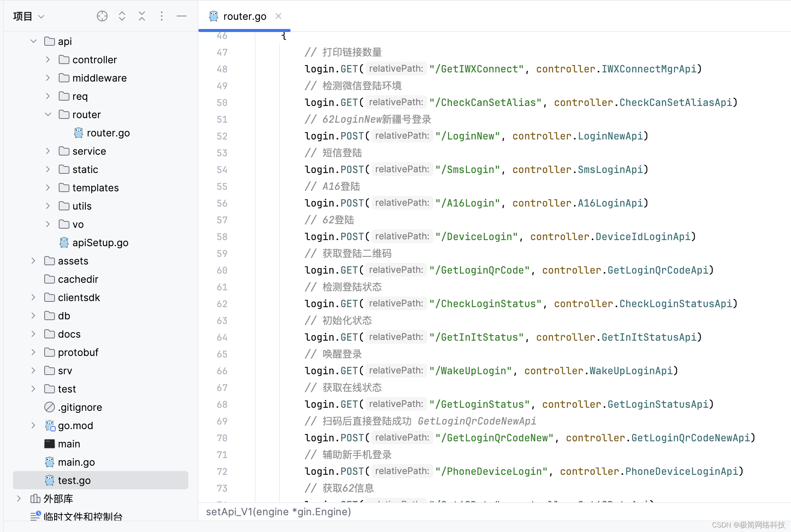Open the project panel options menu
Screen dimensions: 791x532
(x=162, y=16)
